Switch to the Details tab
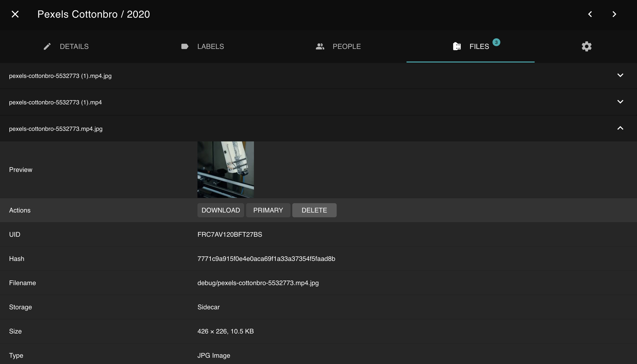 click(x=74, y=46)
